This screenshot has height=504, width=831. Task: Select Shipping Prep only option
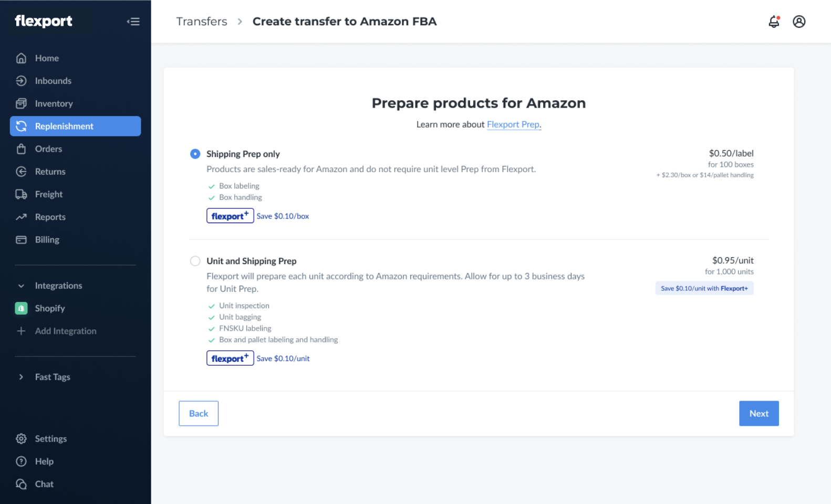pyautogui.click(x=195, y=154)
